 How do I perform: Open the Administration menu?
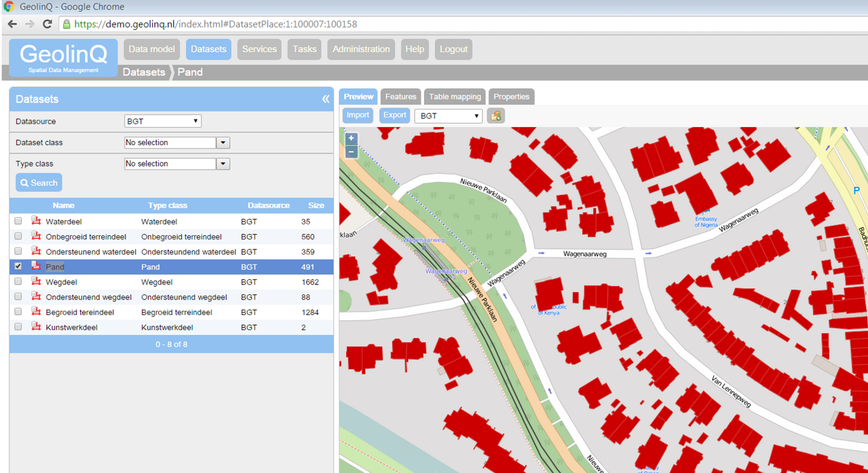[361, 49]
